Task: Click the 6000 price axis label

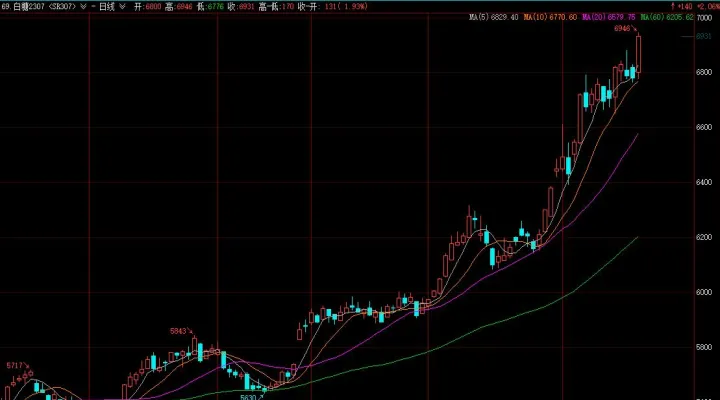Action: point(704,292)
